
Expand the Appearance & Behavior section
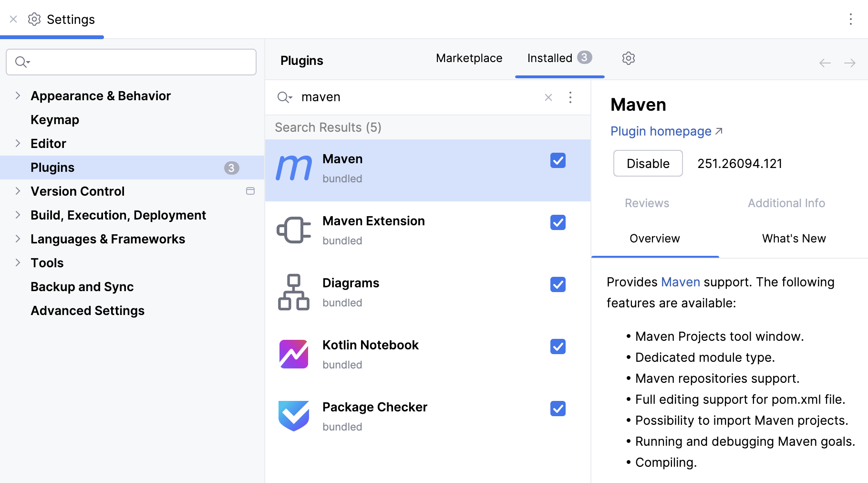pos(18,95)
